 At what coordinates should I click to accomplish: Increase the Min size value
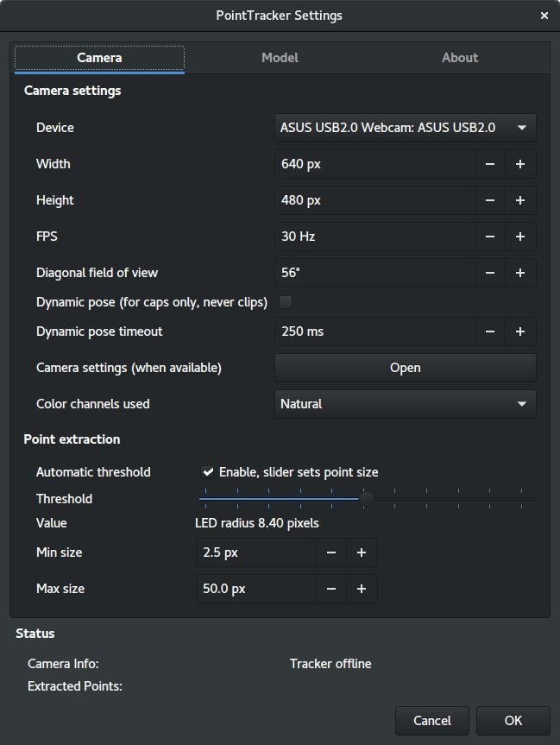pos(361,552)
